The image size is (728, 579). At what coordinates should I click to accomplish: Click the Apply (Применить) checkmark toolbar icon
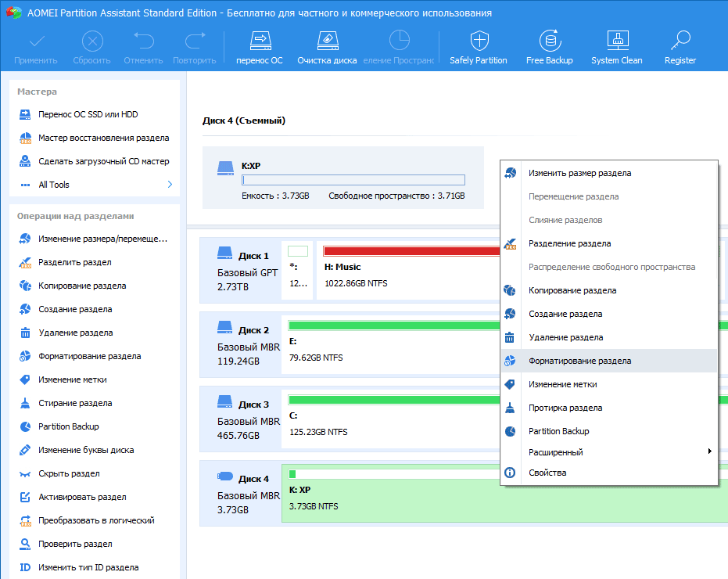click(36, 41)
